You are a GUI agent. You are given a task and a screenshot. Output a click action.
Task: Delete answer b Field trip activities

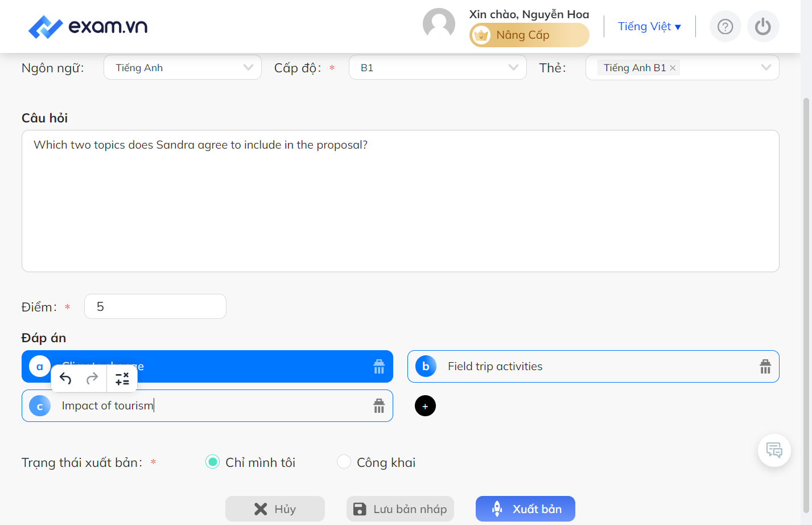click(x=765, y=367)
